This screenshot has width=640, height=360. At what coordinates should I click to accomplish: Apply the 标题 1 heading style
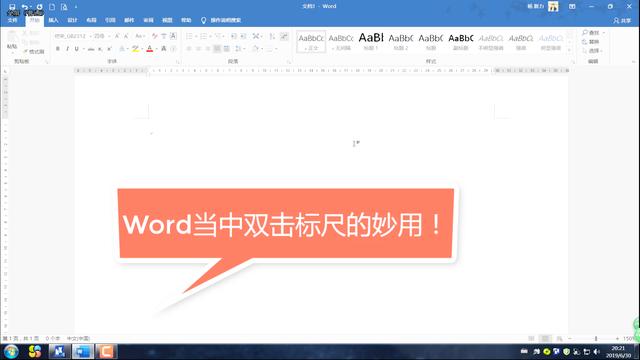click(x=371, y=41)
